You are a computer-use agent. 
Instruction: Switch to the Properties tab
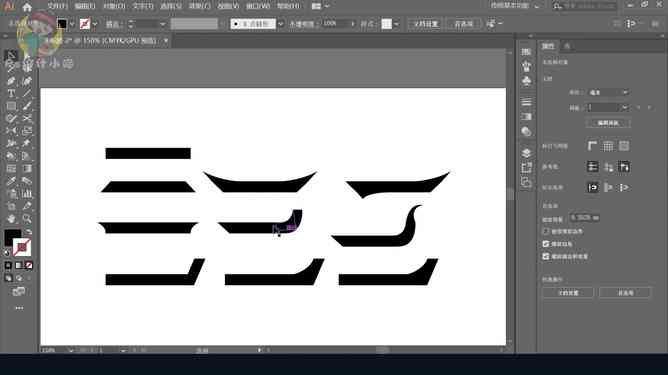point(548,46)
